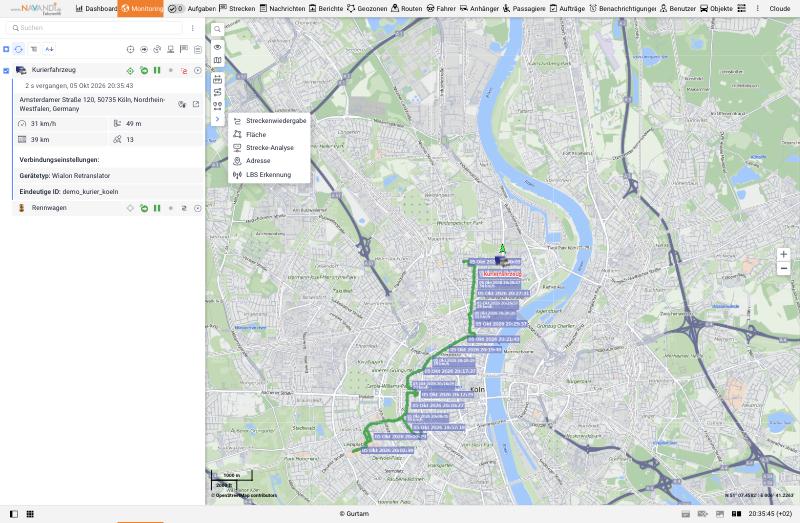Open the map layers book icon
800x523 pixels.
coord(217,60)
